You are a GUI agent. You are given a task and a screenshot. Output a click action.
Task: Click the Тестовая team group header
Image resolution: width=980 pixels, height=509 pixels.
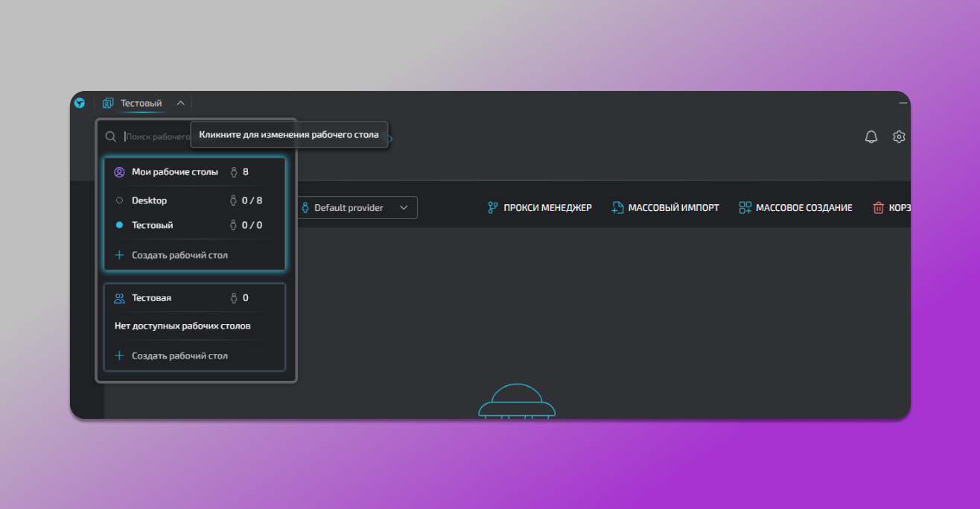(x=152, y=298)
